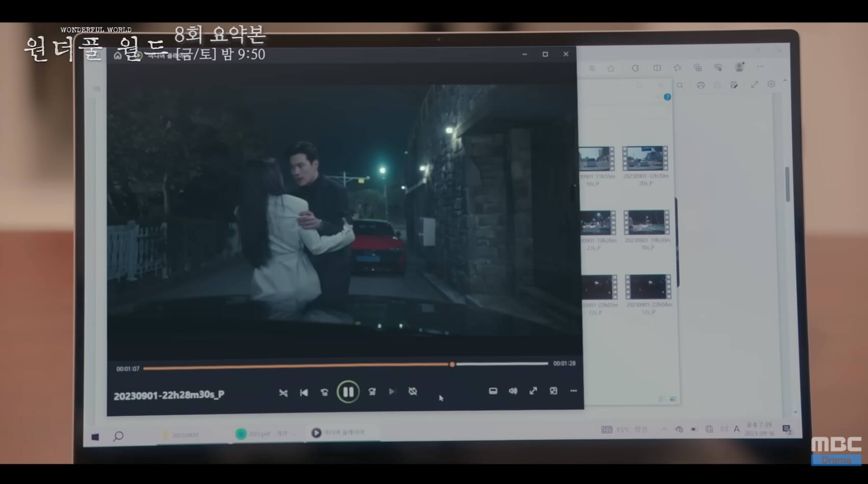Viewport: 868px width, 484px height.
Task: Play the next video track
Action: (392, 392)
